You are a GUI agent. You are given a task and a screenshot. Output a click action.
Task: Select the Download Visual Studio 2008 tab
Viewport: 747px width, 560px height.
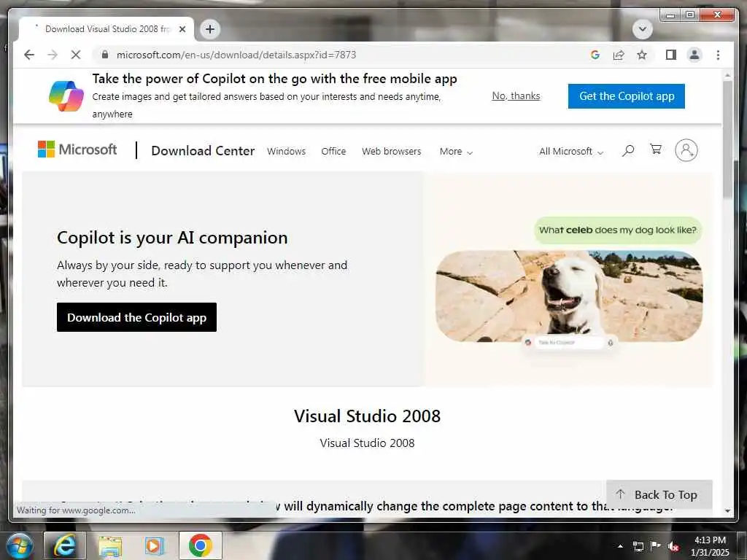tap(107, 29)
